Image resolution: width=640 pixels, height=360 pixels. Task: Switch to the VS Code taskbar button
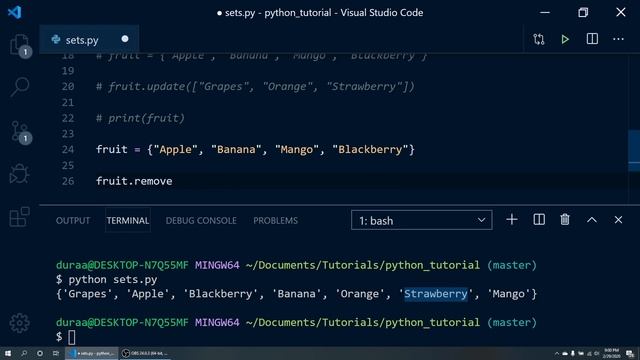coord(92,353)
